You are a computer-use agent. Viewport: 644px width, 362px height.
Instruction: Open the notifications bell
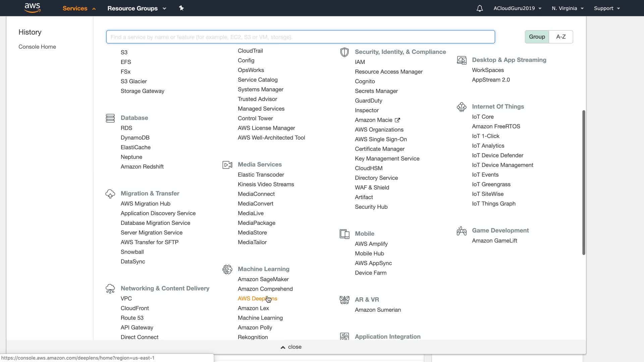tap(480, 8)
